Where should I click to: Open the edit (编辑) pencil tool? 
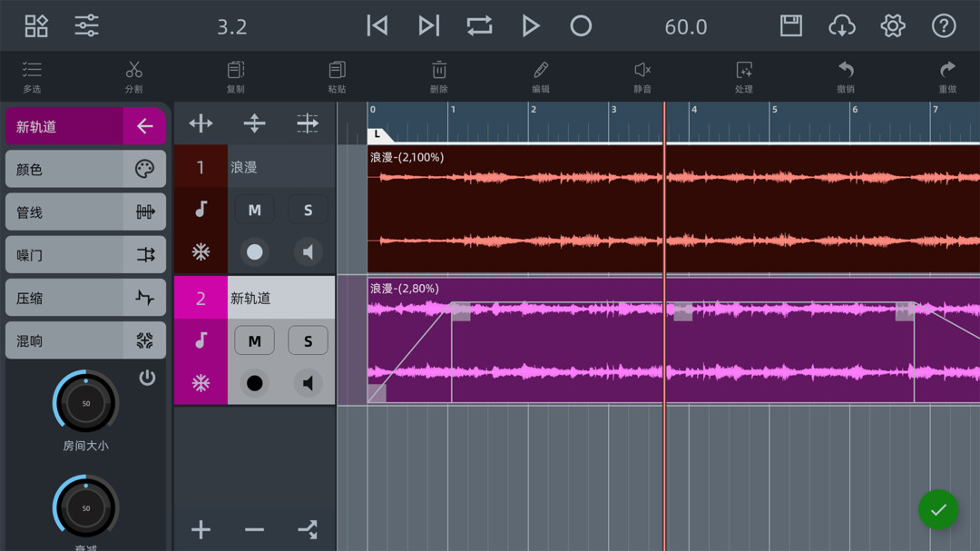coord(541,76)
